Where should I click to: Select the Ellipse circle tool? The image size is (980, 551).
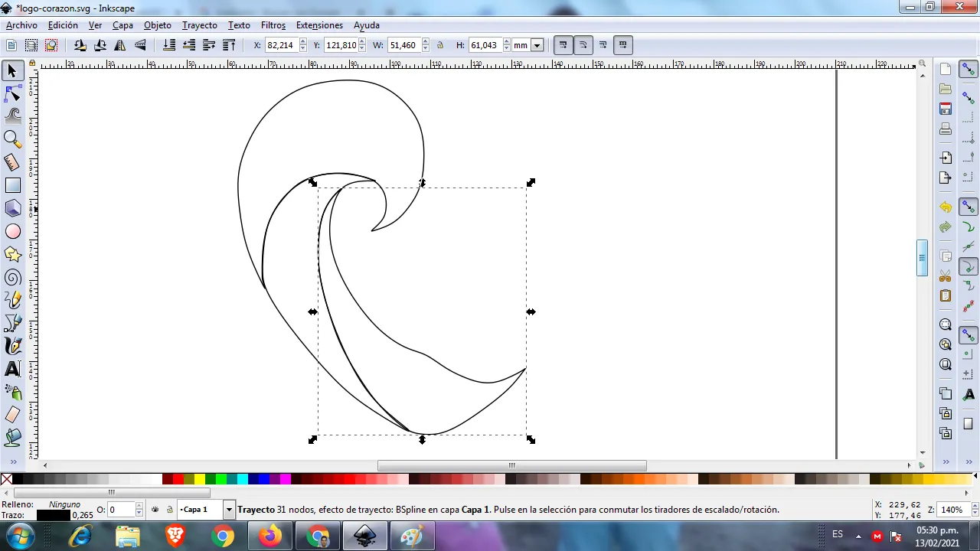point(12,231)
